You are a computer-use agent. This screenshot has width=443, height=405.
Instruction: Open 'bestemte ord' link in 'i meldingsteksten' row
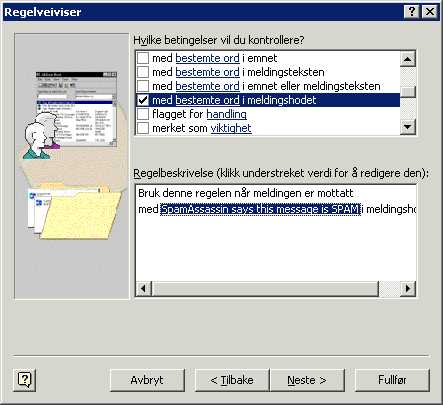pos(207,72)
